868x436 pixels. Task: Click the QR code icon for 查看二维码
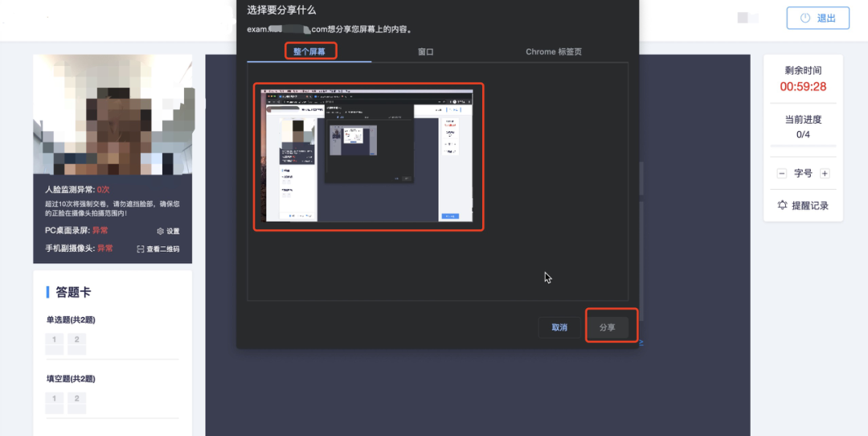[140, 249]
